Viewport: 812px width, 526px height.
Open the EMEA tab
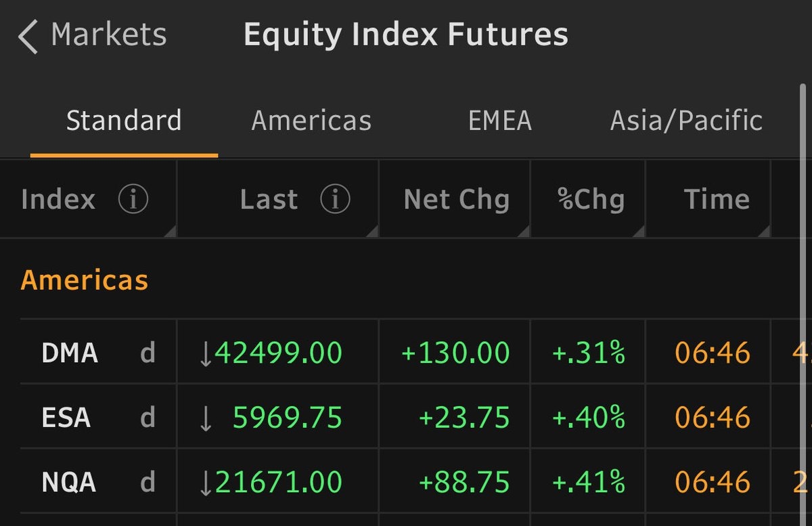tap(499, 121)
